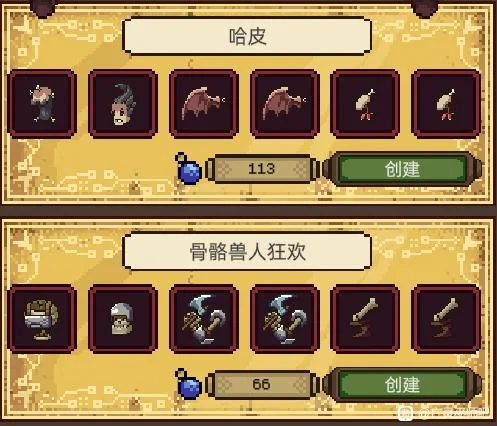The width and height of the screenshot is (497, 426).
Task: Click the blue mana potion beside 66
Action: [x=188, y=384]
